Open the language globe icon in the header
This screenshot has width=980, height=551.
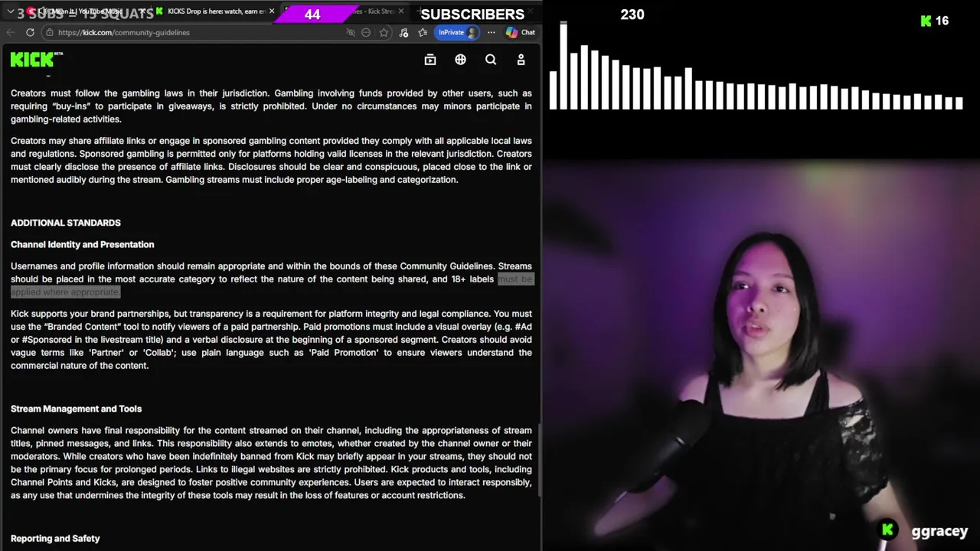[x=460, y=60]
